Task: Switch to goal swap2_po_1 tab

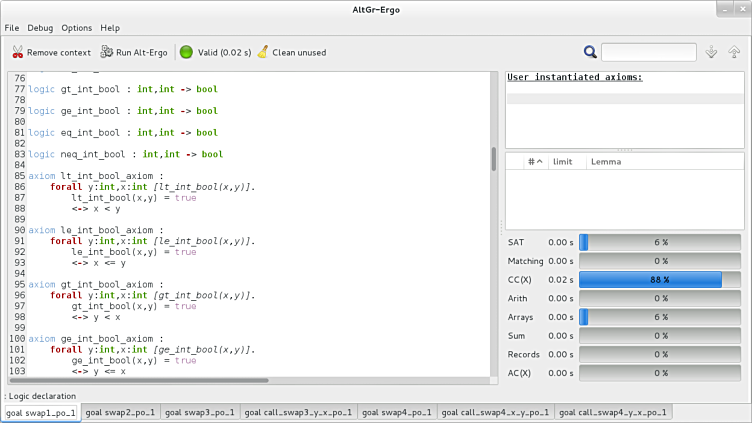Action: point(118,412)
